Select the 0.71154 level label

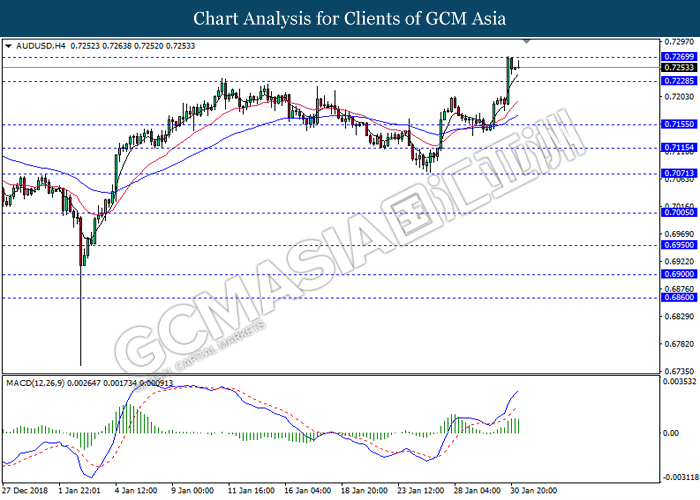point(679,147)
